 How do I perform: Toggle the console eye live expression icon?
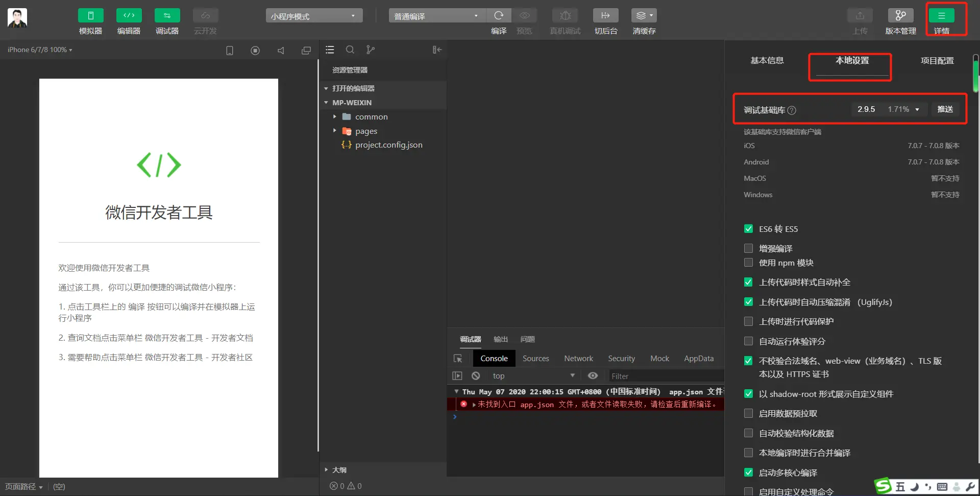[x=593, y=376]
